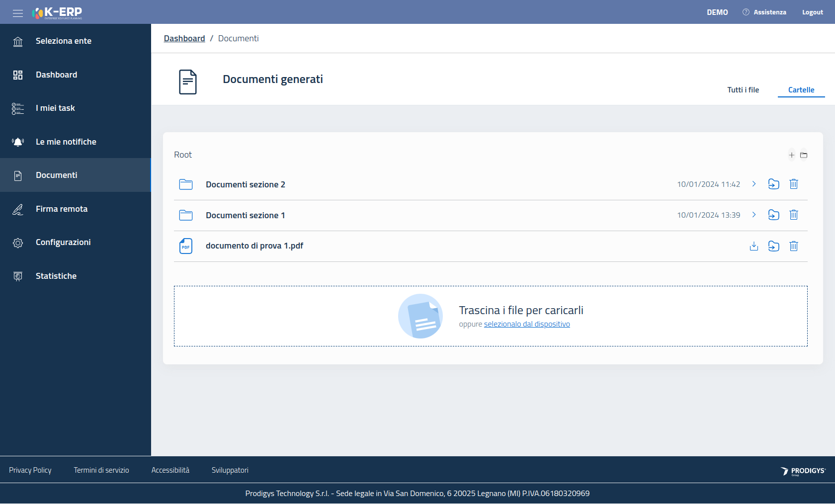Expand Documenti sezione 2 with chevron
The image size is (835, 504).
754,184
